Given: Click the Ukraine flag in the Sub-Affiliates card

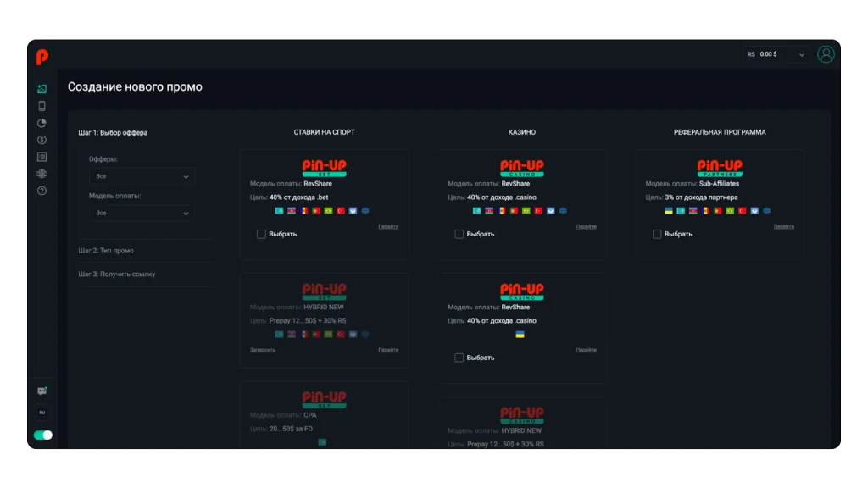Looking at the screenshot, I should (668, 211).
